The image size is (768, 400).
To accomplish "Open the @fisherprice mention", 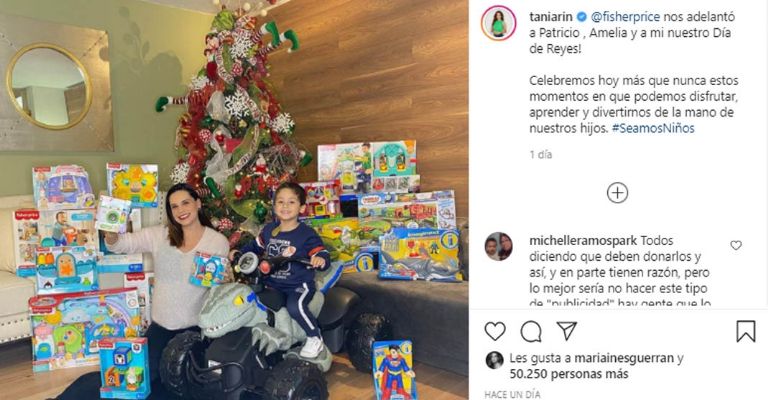I will (x=625, y=17).
